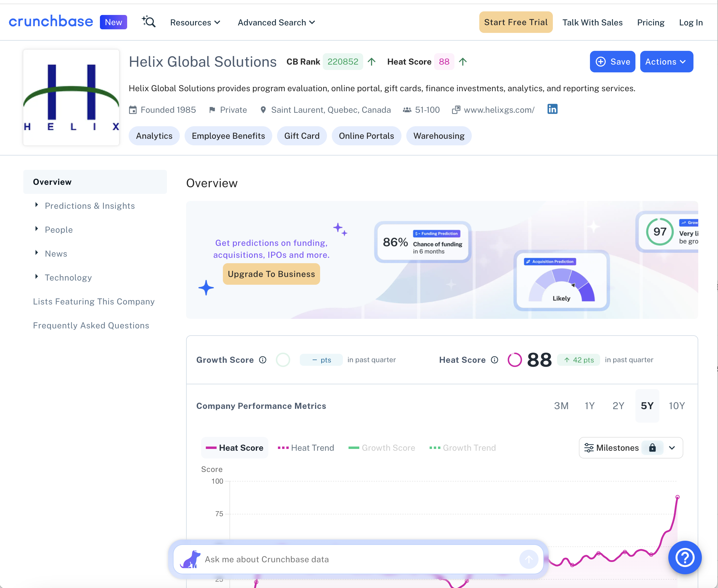718x588 pixels.
Task: Open Growth Score info icon
Action: pyautogui.click(x=263, y=360)
